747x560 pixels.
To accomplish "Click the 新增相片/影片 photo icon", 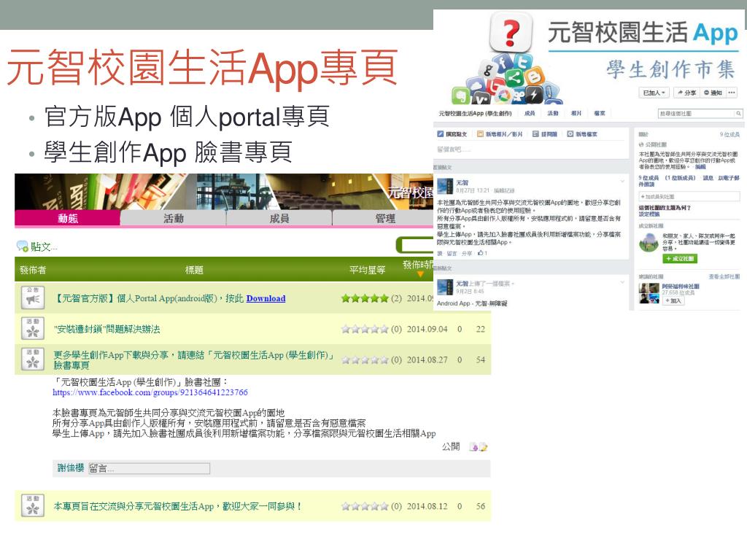I will click(x=480, y=134).
